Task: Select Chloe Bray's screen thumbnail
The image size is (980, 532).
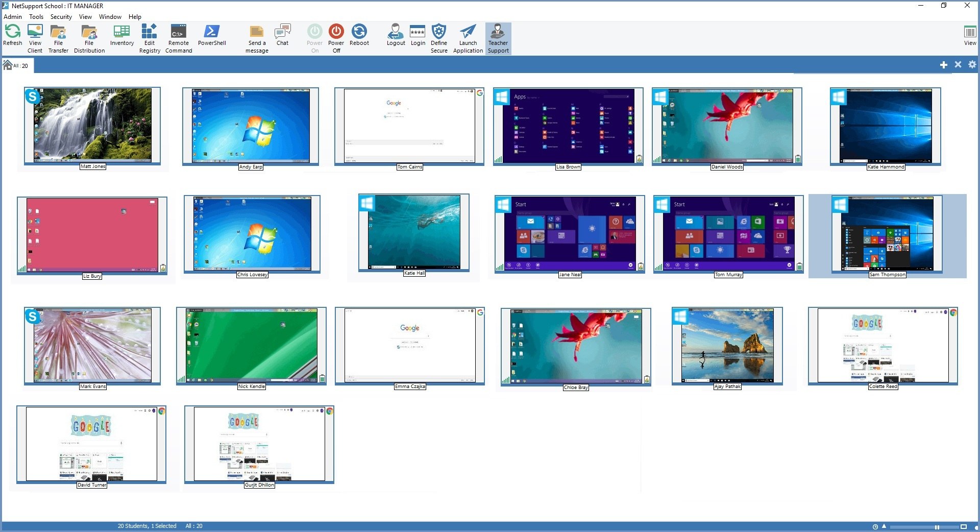Action: [x=576, y=346]
